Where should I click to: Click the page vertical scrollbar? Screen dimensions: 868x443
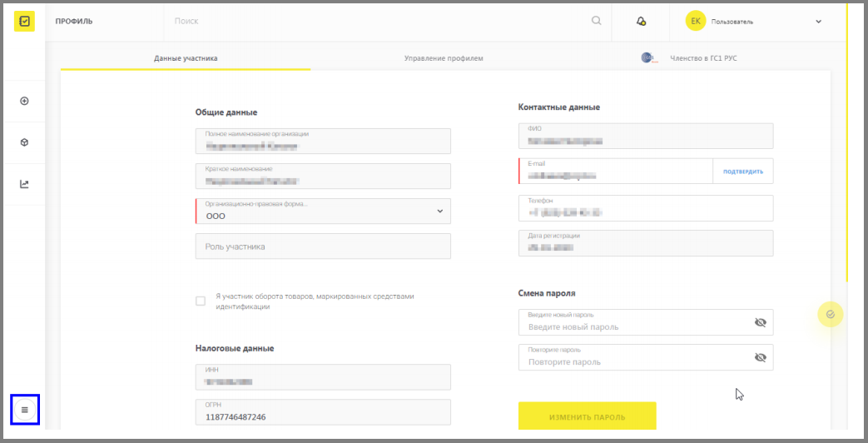click(847, 144)
